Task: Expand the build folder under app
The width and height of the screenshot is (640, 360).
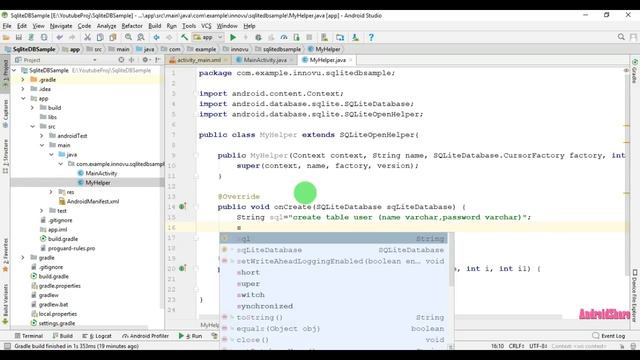Action: click(33, 108)
